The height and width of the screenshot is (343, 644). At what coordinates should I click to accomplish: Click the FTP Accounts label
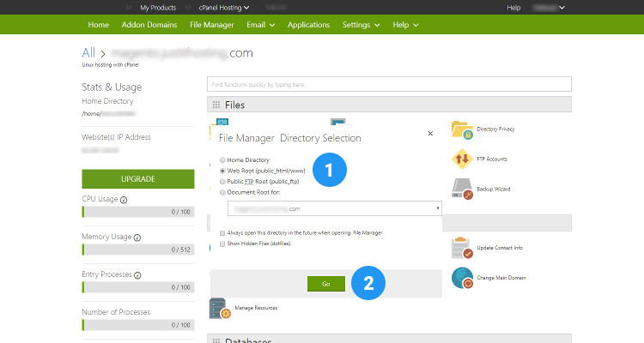492,159
